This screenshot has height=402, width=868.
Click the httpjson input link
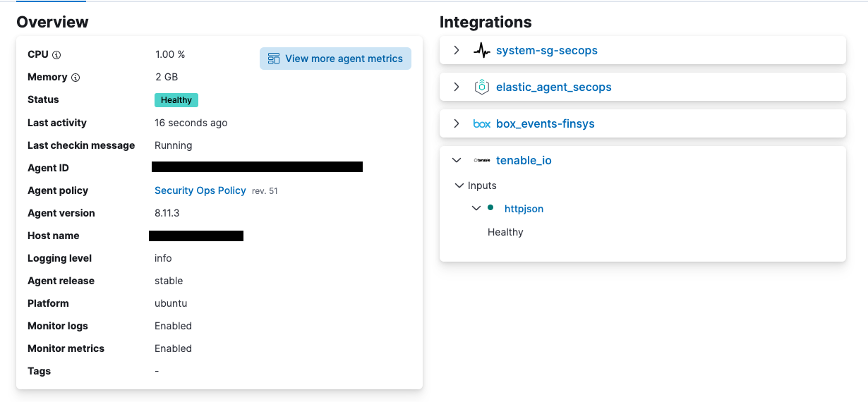(524, 209)
